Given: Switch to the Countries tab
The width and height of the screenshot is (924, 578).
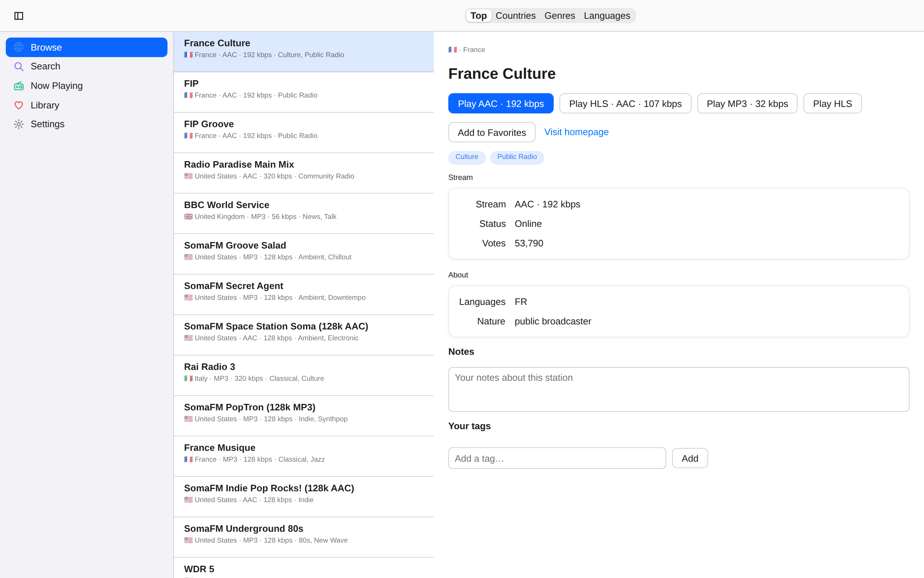Looking at the screenshot, I should pyautogui.click(x=515, y=16).
